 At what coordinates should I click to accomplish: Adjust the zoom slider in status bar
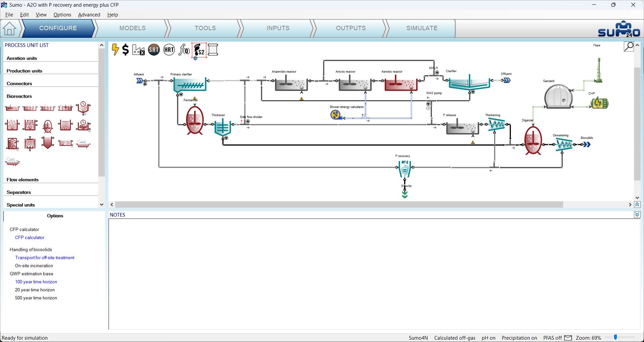pyautogui.click(x=615, y=337)
